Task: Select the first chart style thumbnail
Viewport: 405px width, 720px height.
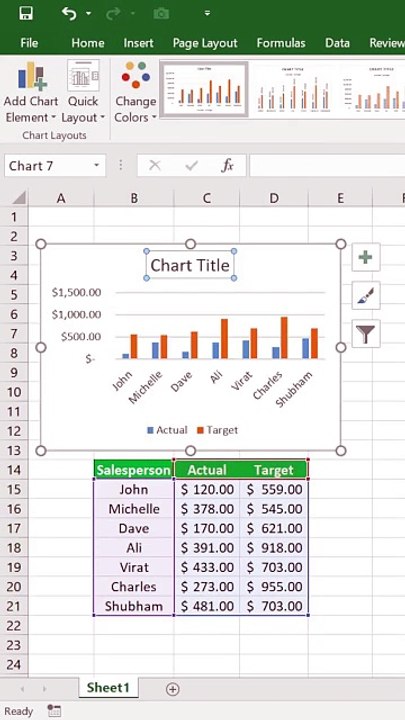Action: (x=204, y=89)
